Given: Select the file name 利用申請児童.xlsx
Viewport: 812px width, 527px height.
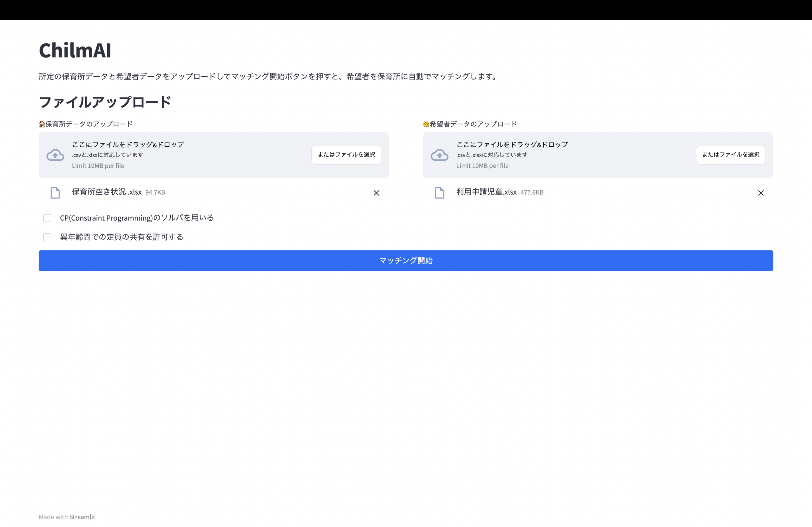Looking at the screenshot, I should [x=487, y=192].
